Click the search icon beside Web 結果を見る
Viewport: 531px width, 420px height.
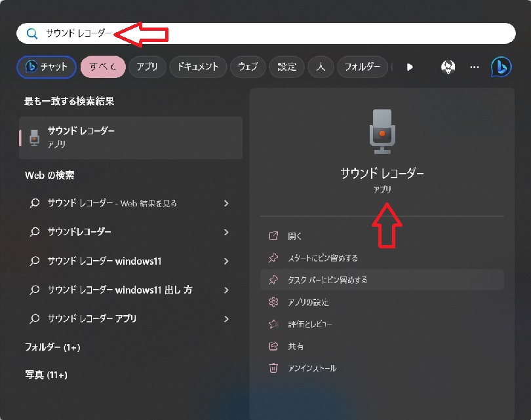point(35,203)
